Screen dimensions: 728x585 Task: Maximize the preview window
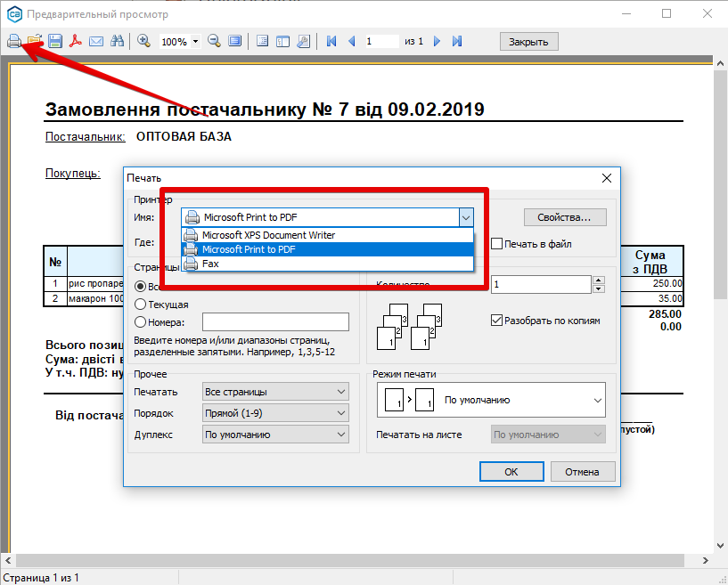tap(667, 13)
